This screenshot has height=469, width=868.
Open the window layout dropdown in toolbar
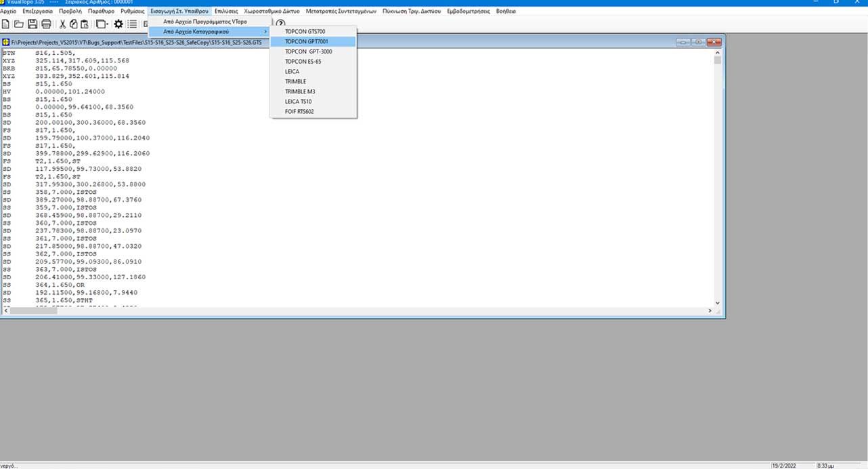(102, 24)
